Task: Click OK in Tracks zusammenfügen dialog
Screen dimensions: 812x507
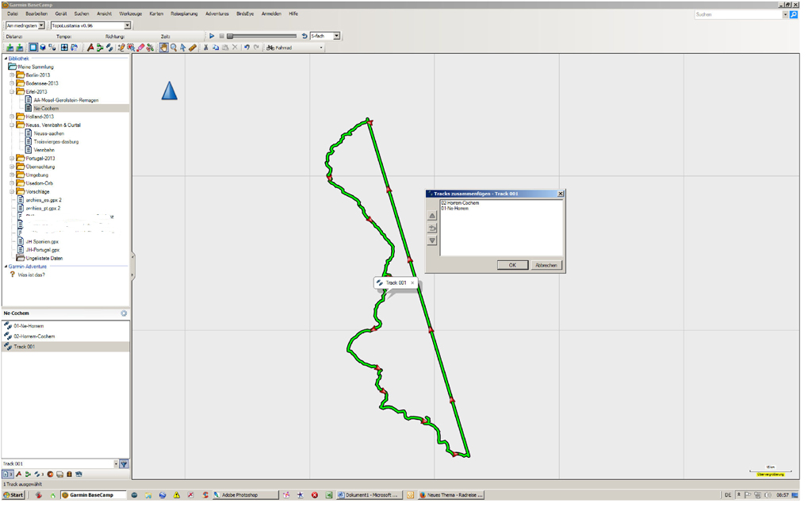Action: [512, 266]
